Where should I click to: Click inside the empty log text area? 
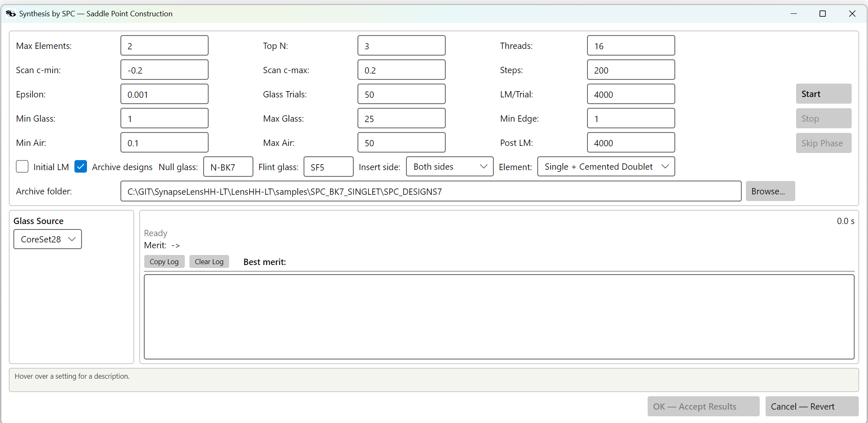(x=499, y=317)
